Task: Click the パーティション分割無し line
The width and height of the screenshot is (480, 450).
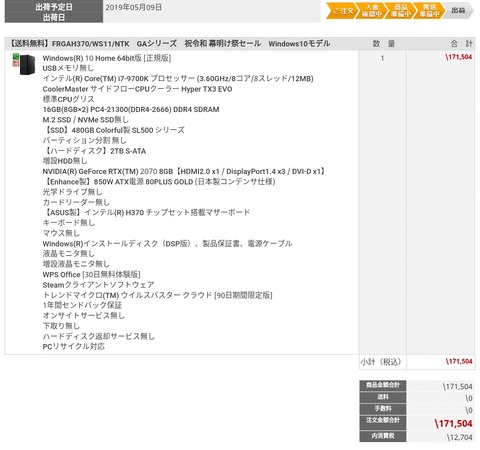Action: click(84, 140)
